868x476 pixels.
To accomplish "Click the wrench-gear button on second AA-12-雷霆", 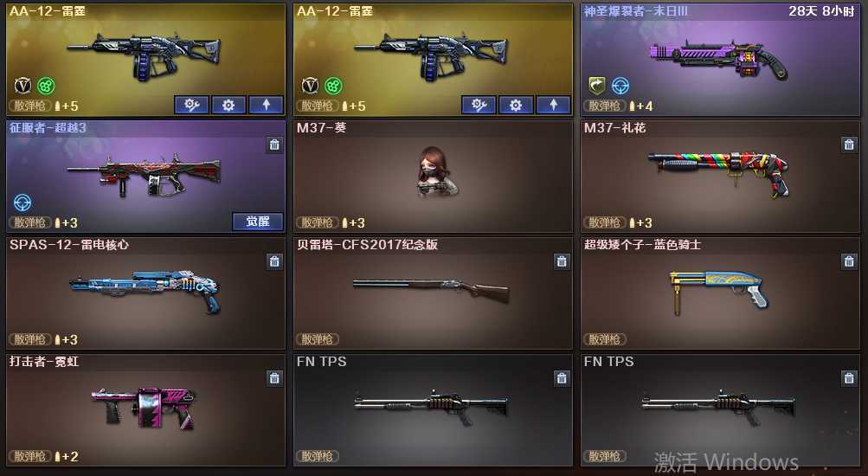I will point(479,105).
